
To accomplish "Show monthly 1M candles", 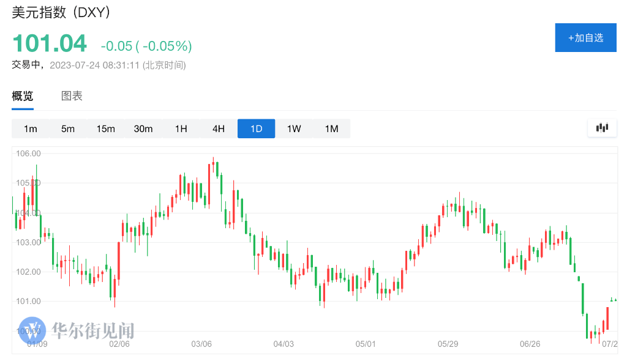I will pos(331,128).
